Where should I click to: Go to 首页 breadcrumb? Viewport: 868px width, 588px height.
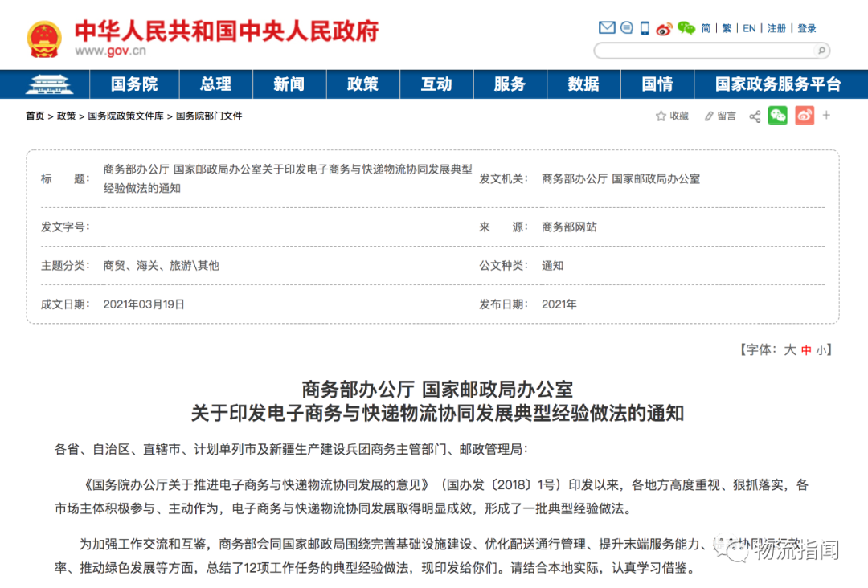coord(35,116)
